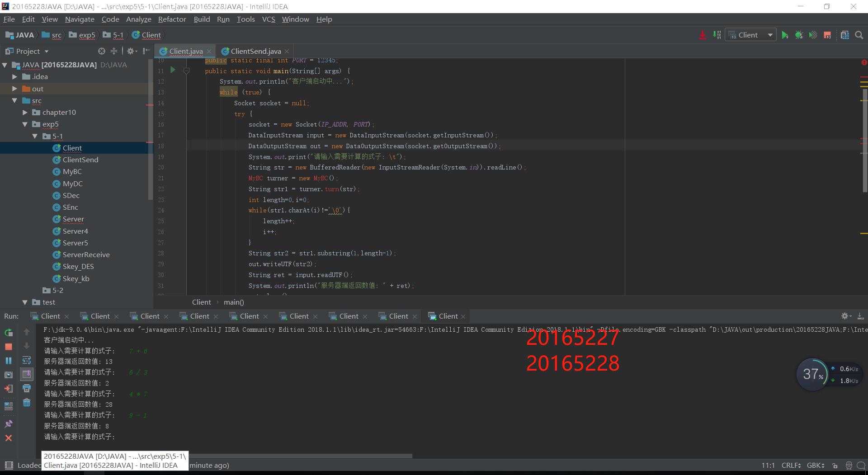Screen dimensions: 868x475
Task: Toggle scroll to end in Run console
Action: (27, 374)
